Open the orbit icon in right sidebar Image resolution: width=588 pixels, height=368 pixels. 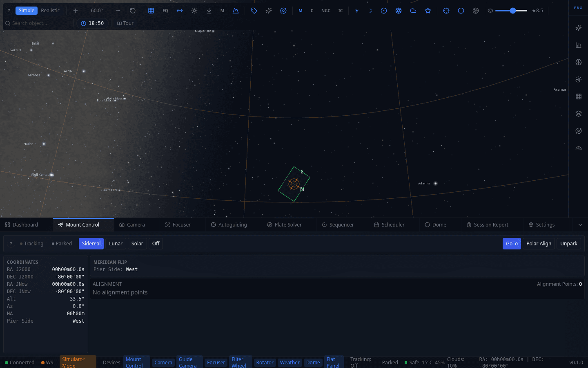[579, 131]
